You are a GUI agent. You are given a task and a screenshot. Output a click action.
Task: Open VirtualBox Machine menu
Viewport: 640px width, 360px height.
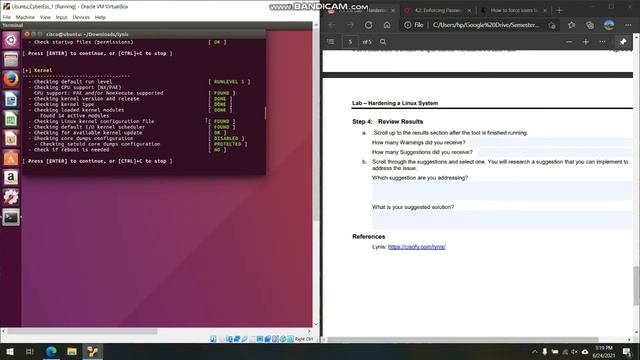coord(25,17)
